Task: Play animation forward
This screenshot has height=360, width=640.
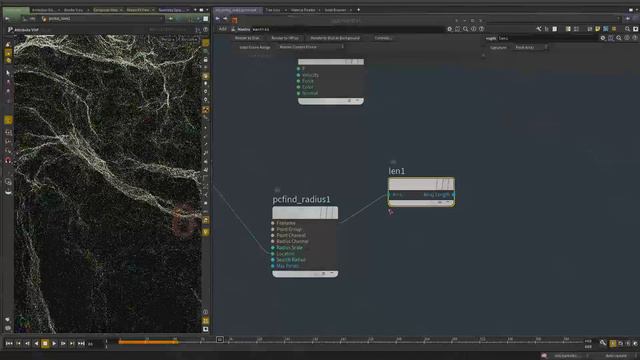Action: point(54,344)
